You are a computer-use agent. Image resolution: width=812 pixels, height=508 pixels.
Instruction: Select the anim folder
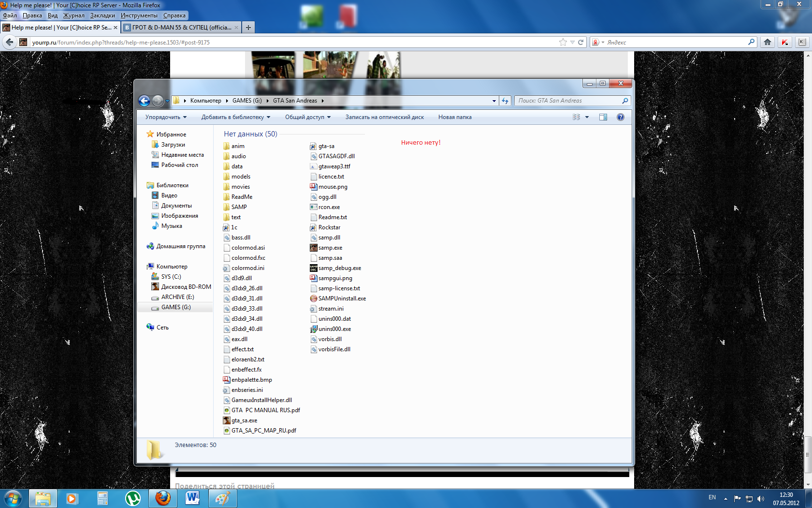[x=234, y=146]
